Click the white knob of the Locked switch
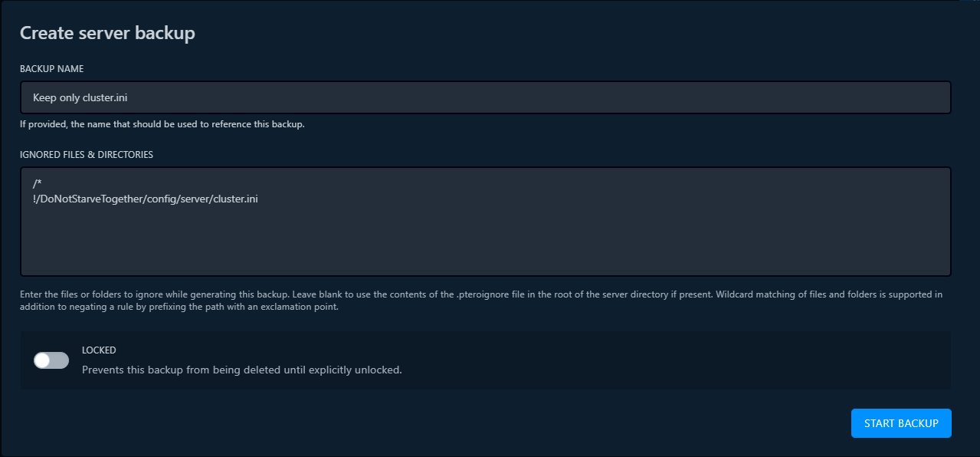 (x=42, y=360)
